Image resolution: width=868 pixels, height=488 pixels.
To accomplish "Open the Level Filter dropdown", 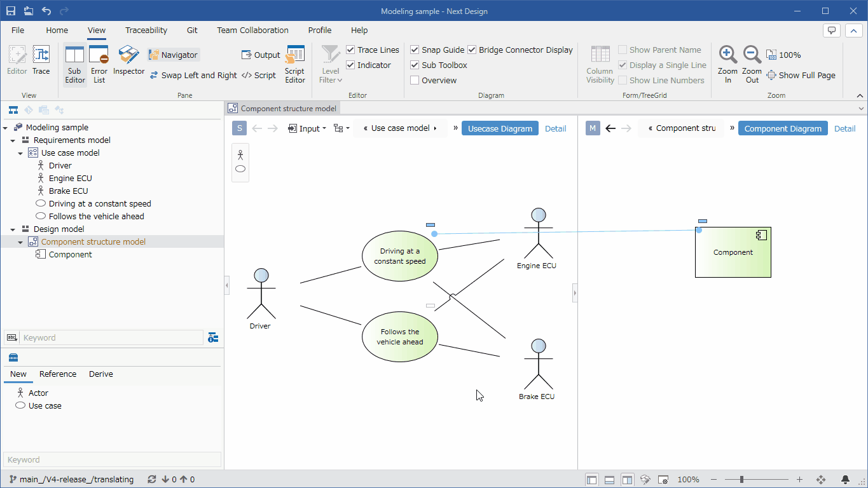I will 331,65.
